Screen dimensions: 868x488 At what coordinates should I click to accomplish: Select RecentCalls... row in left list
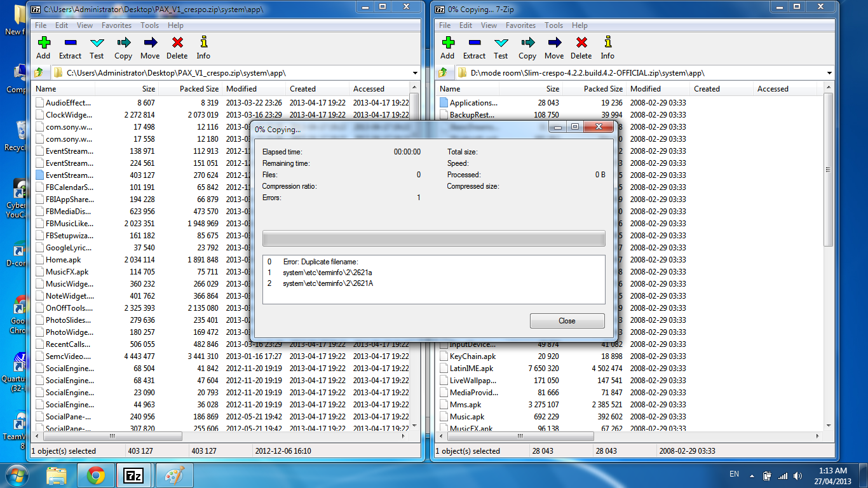coord(221,344)
